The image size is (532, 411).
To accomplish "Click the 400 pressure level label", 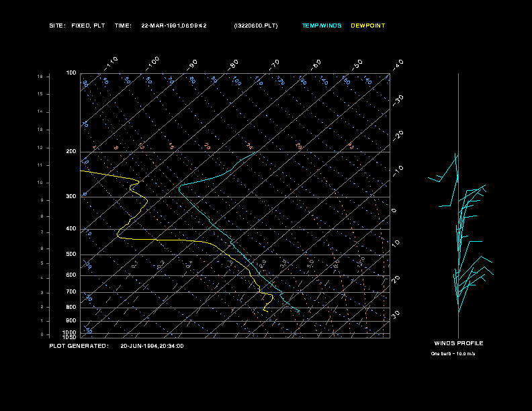I will 71,229.
